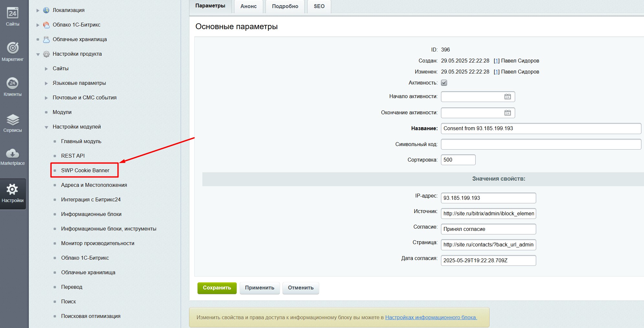Image resolution: width=644 pixels, height=328 pixels.
Task: Expand the Локализация tree node
Action: [x=38, y=10]
